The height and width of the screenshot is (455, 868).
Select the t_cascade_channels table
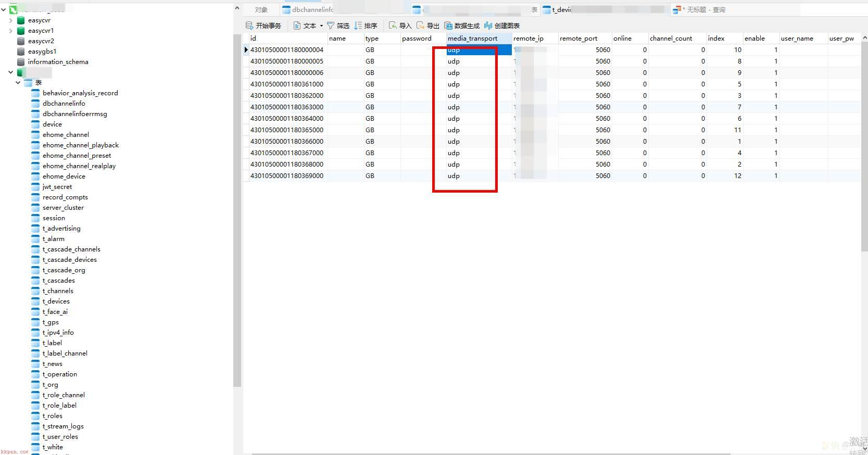click(x=71, y=249)
